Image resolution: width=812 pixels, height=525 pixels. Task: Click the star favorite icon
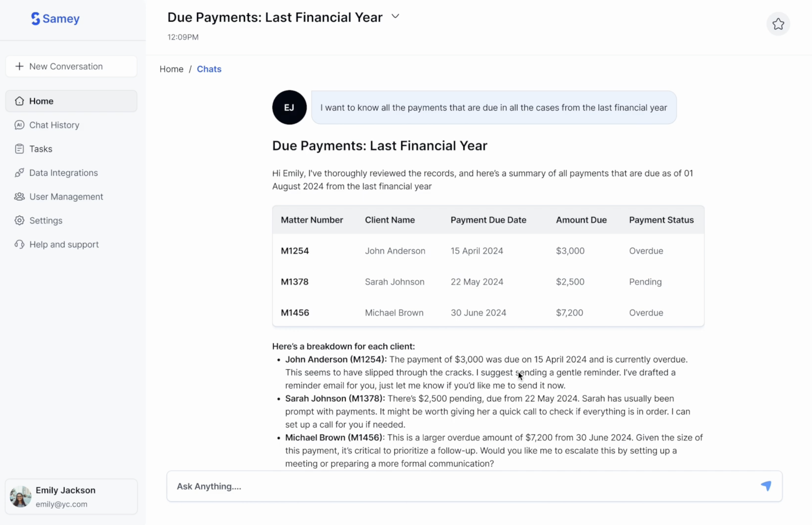click(x=778, y=24)
